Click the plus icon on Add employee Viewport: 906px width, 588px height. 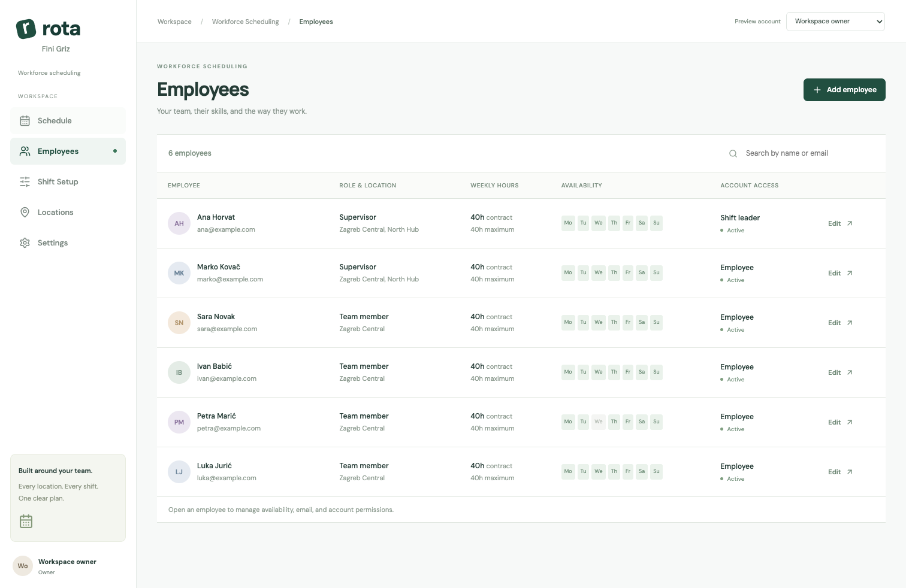[817, 90]
